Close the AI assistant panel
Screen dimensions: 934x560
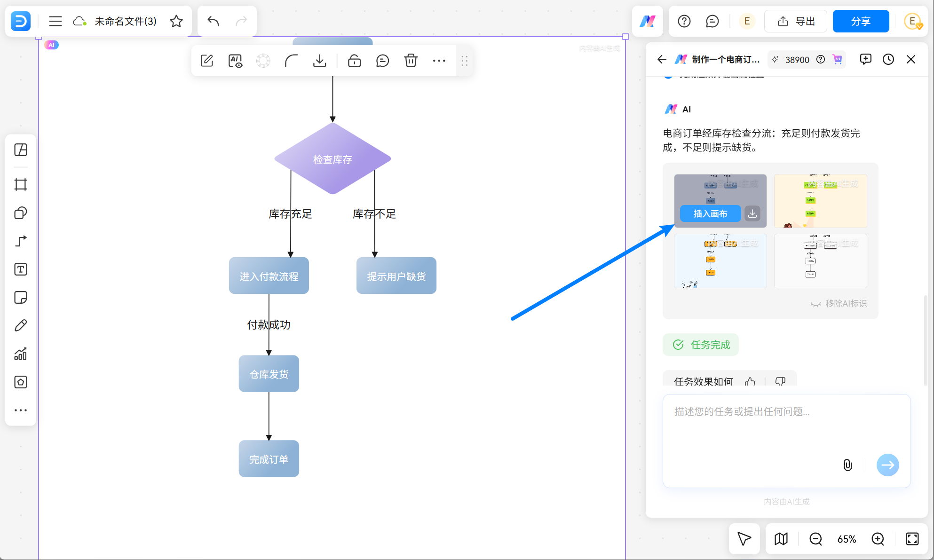911,59
